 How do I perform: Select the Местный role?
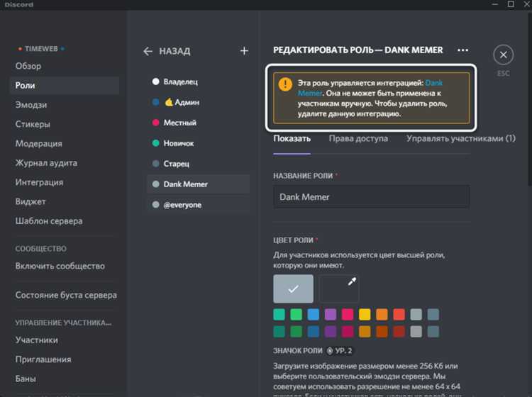198,123
